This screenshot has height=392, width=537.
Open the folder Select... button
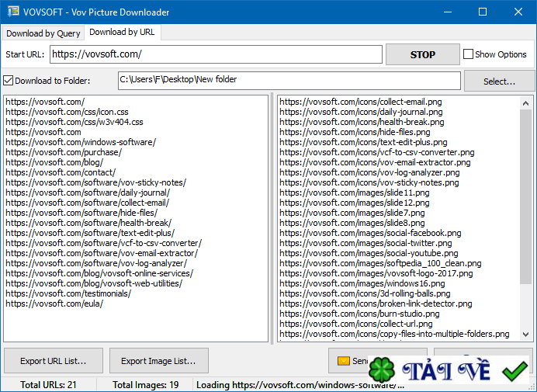pyautogui.click(x=499, y=82)
